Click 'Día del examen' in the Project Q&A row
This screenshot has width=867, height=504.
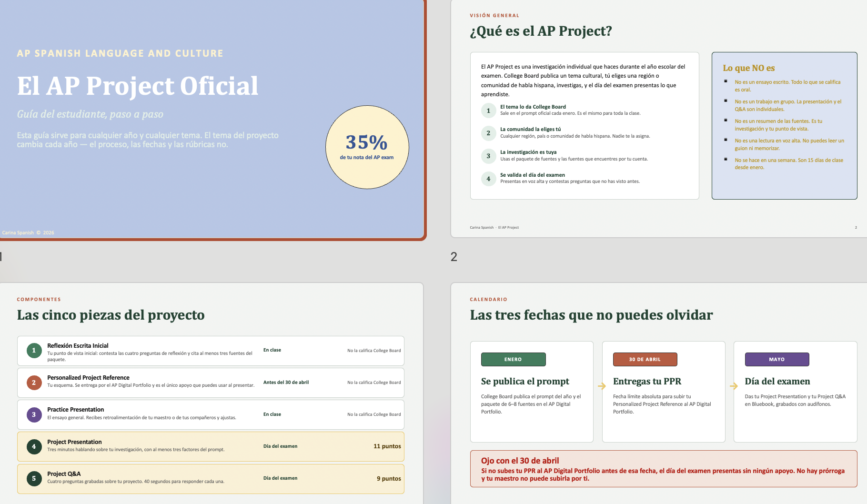click(x=280, y=478)
